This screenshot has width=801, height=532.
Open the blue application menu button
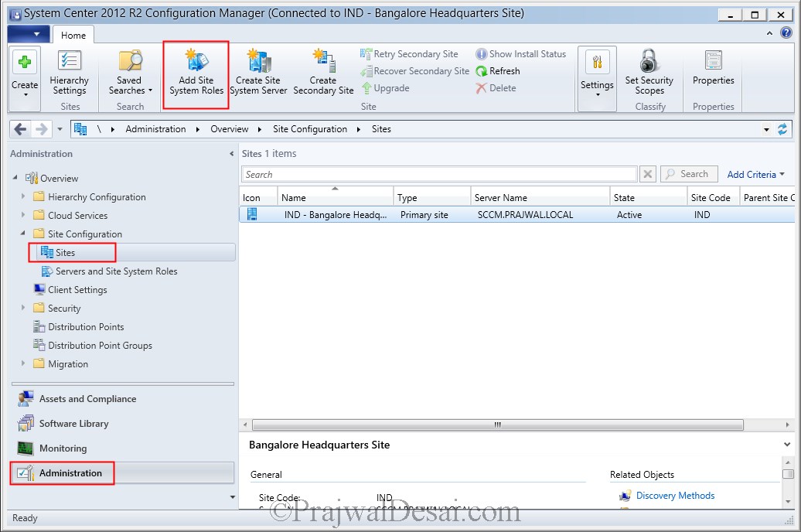(x=29, y=34)
